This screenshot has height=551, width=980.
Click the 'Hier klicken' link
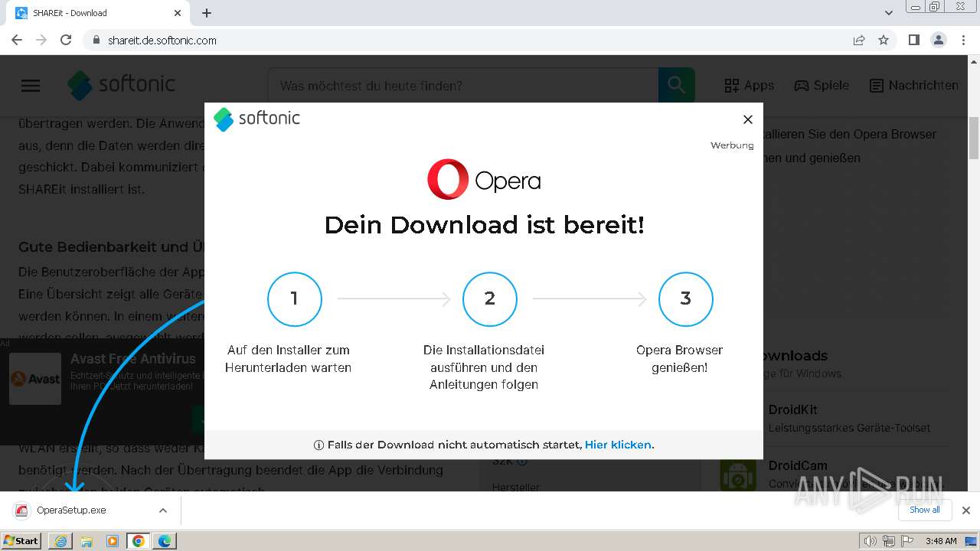tap(618, 445)
